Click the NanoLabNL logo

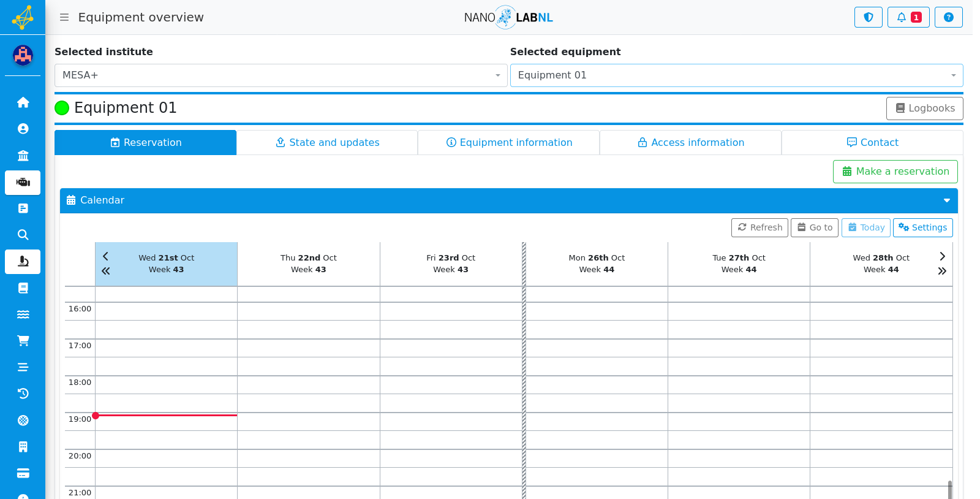coord(508,17)
